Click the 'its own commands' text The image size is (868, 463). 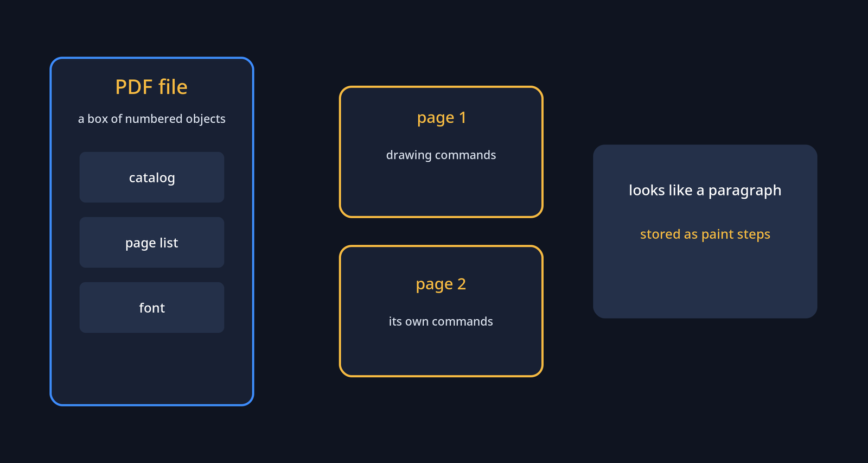click(x=441, y=321)
